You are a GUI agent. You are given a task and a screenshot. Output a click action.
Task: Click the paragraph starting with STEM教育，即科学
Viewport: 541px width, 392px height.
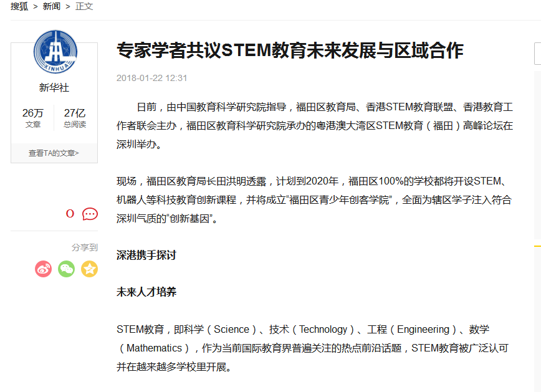point(313,348)
